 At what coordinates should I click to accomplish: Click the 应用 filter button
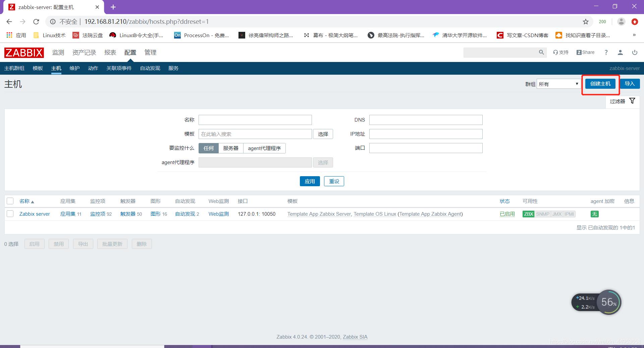click(310, 181)
